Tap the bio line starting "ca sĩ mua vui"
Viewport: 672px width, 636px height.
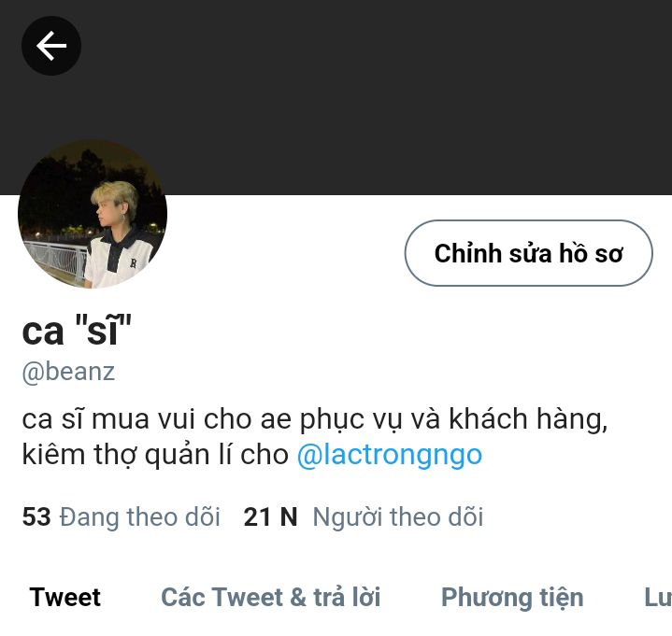coord(315,419)
